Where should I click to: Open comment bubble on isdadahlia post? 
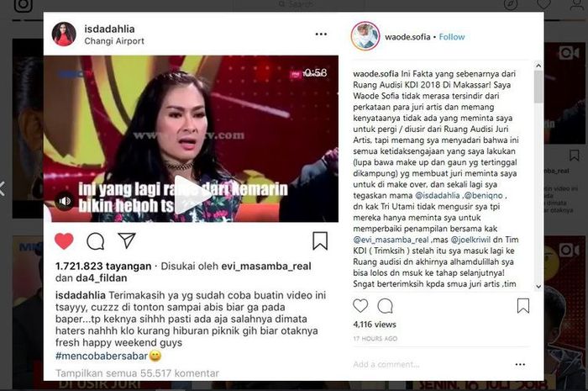click(x=95, y=241)
